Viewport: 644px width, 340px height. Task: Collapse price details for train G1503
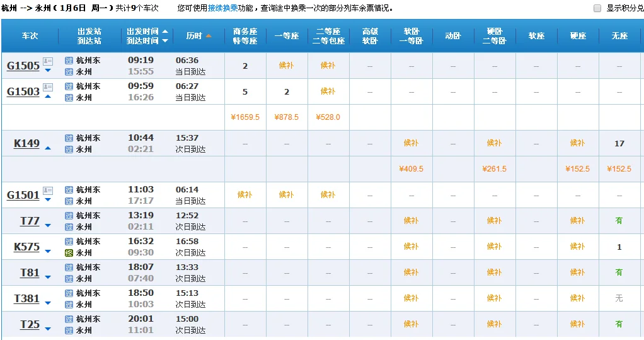pyautogui.click(x=48, y=97)
